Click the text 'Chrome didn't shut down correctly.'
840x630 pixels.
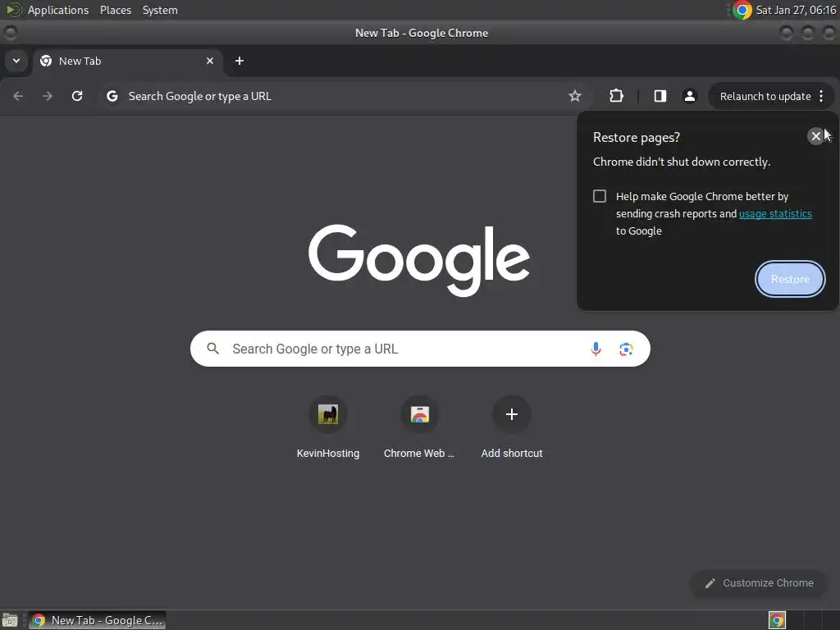pyautogui.click(x=682, y=162)
